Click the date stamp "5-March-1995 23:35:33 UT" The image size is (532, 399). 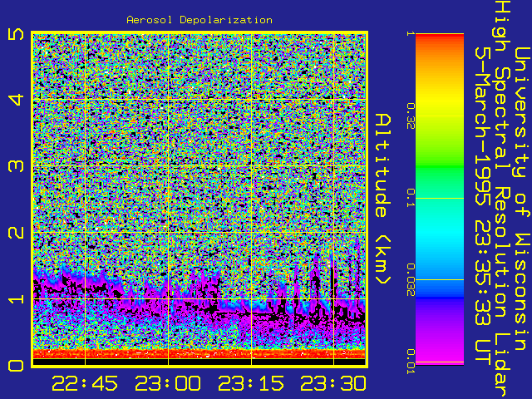483,206
